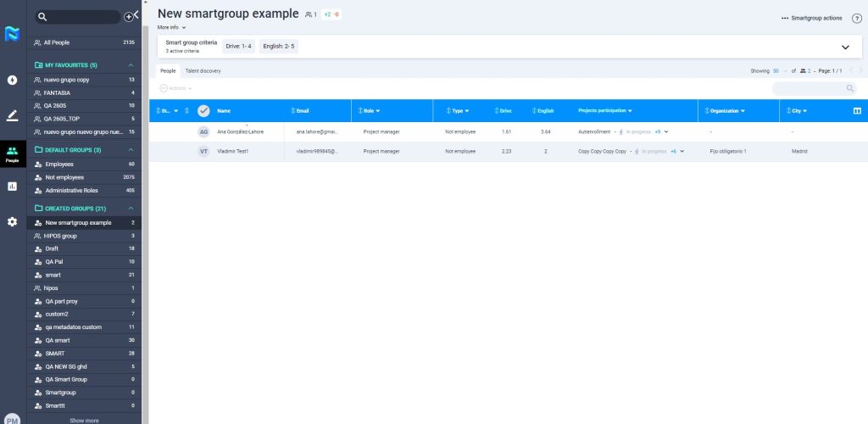Toggle the select-all checkmark in table header
This screenshot has height=424, width=868.
coord(203,110)
